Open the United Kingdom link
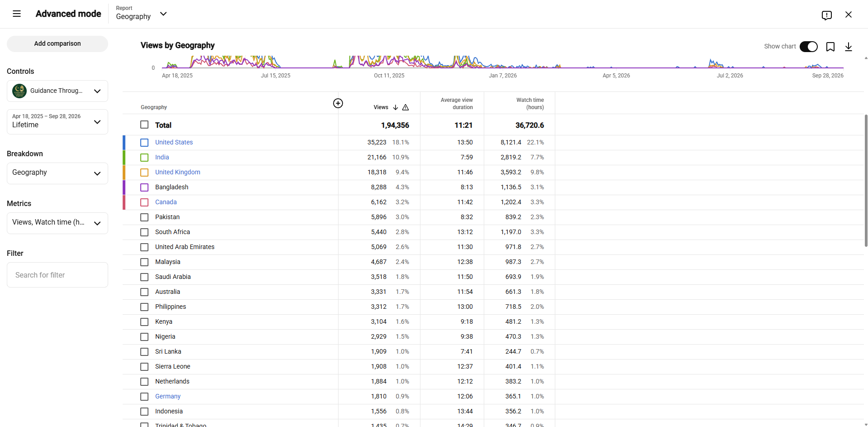868x427 pixels. coord(177,172)
